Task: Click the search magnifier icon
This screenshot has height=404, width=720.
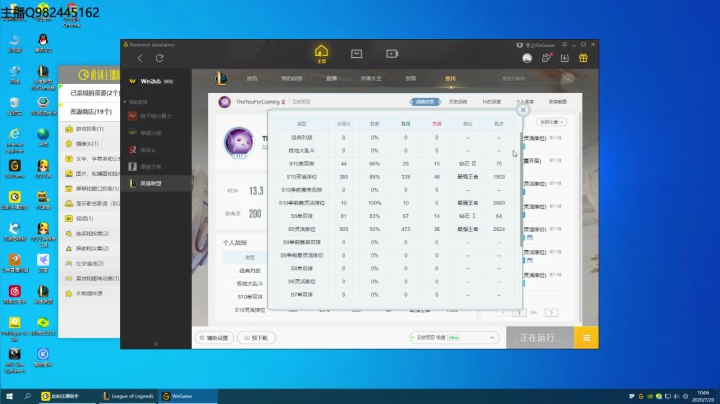Action: tap(568, 79)
